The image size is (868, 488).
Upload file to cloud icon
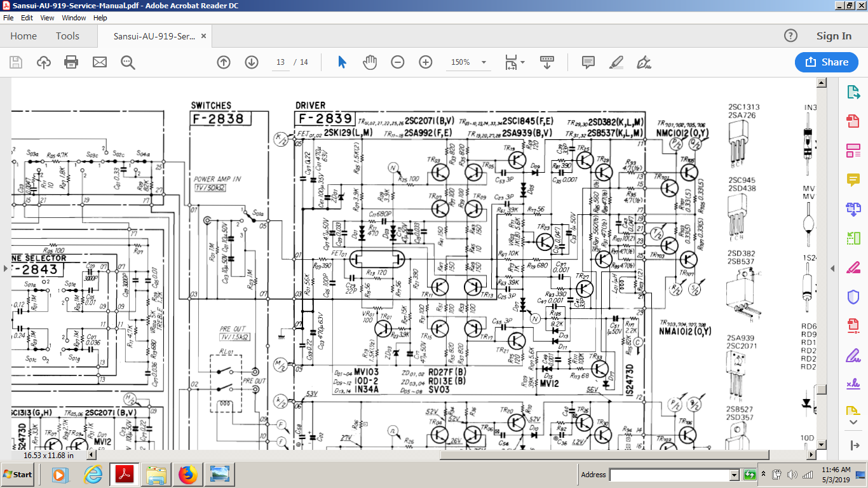[44, 62]
